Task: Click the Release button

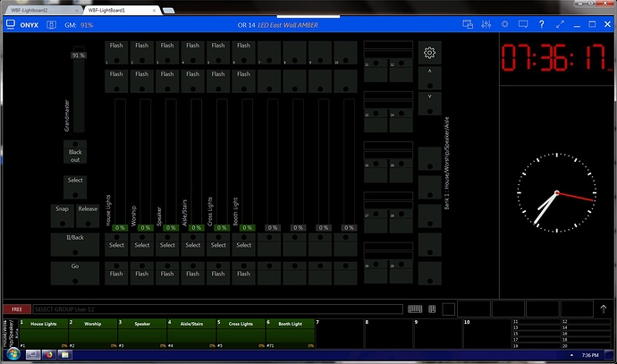Action: coord(88,216)
